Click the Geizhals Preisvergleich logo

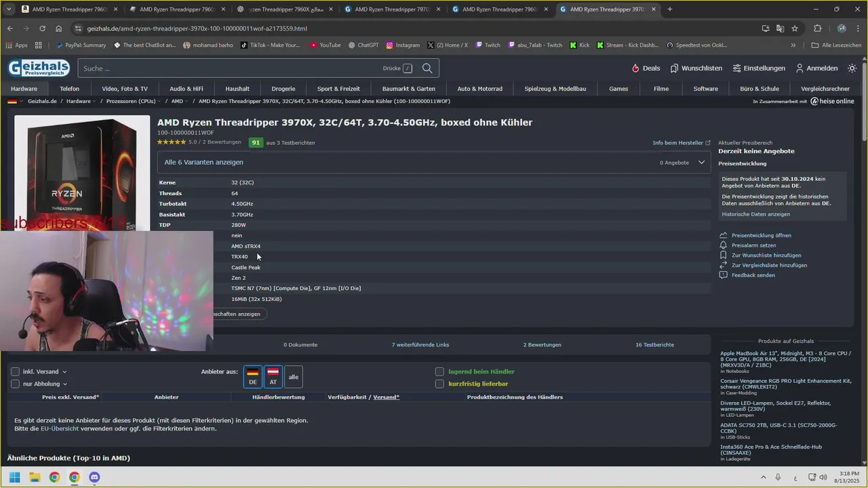tap(39, 68)
